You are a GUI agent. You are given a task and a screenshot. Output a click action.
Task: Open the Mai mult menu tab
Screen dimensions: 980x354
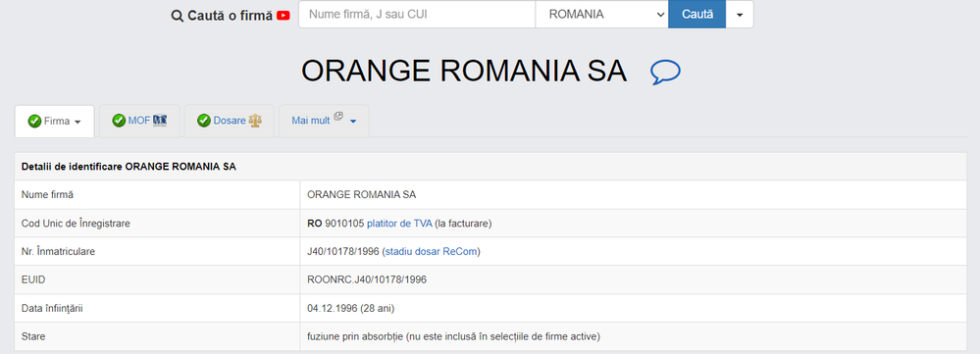point(324,121)
